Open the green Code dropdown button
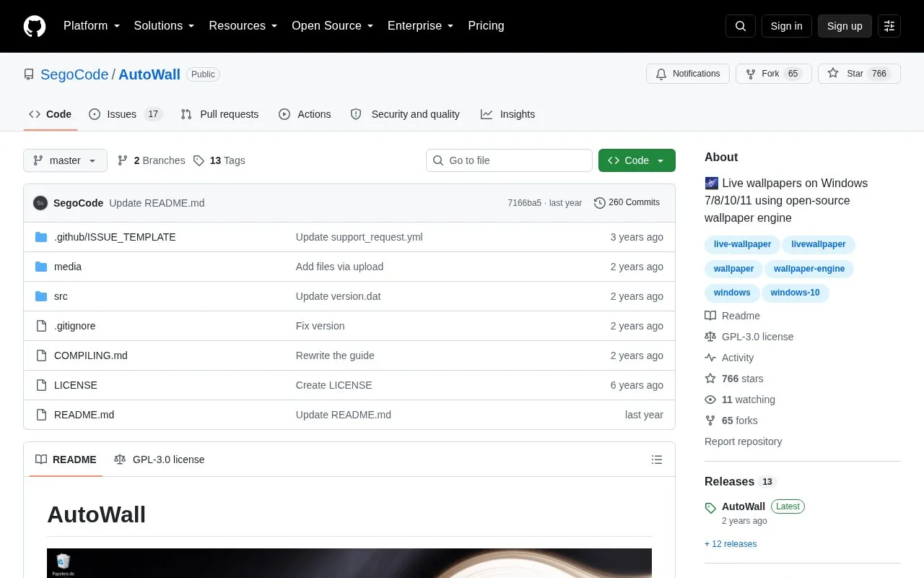Image resolution: width=924 pixels, height=578 pixels. pos(637,160)
